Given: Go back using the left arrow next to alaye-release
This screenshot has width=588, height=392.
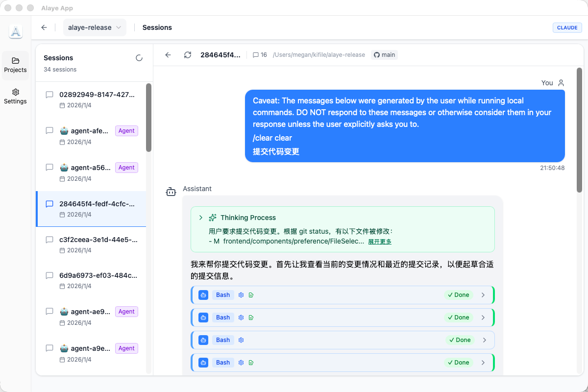Looking at the screenshot, I should [x=44, y=27].
